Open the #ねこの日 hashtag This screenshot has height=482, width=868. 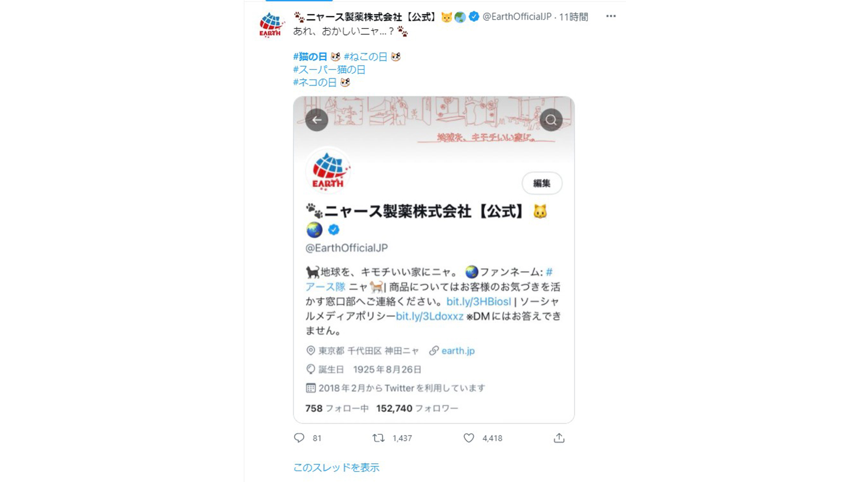pyautogui.click(x=366, y=57)
